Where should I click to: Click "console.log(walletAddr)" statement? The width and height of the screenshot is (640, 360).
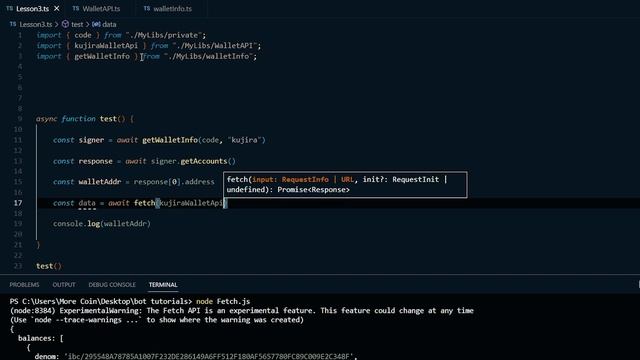(x=102, y=224)
